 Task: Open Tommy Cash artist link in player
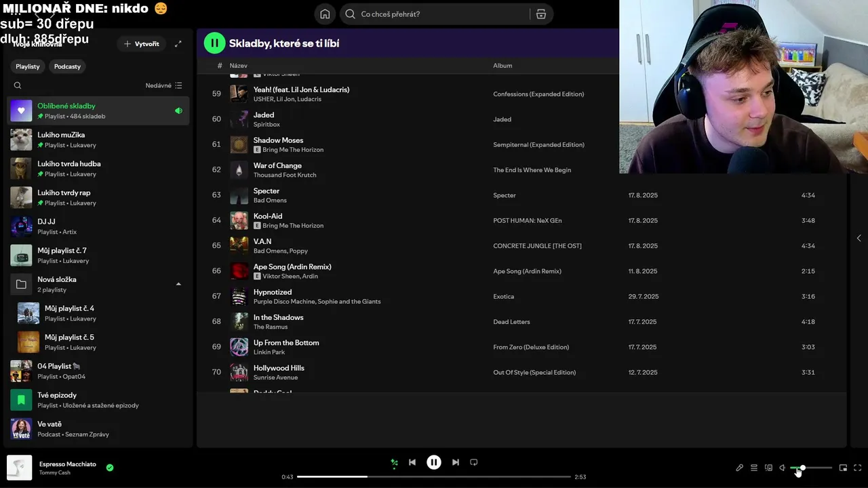point(55,472)
